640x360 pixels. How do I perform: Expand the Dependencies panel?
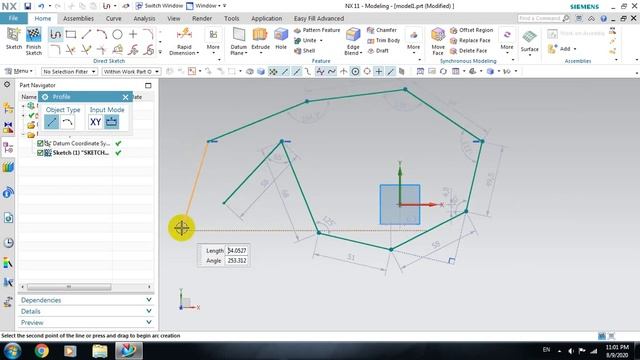pos(86,300)
